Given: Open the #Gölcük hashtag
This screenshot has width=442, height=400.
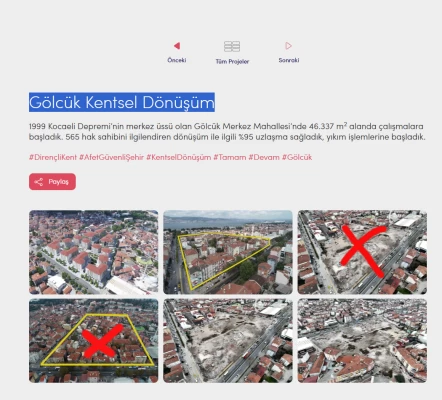Looking at the screenshot, I should click(297, 157).
